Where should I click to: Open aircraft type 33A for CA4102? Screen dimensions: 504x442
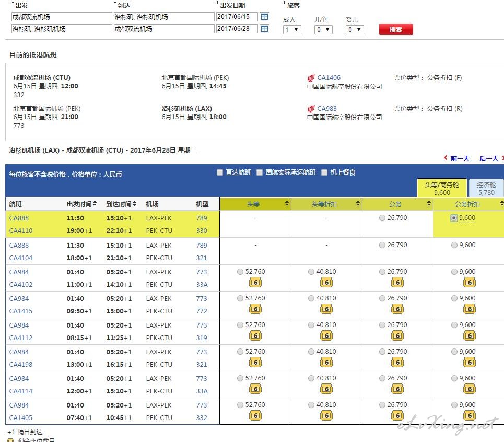pyautogui.click(x=202, y=285)
